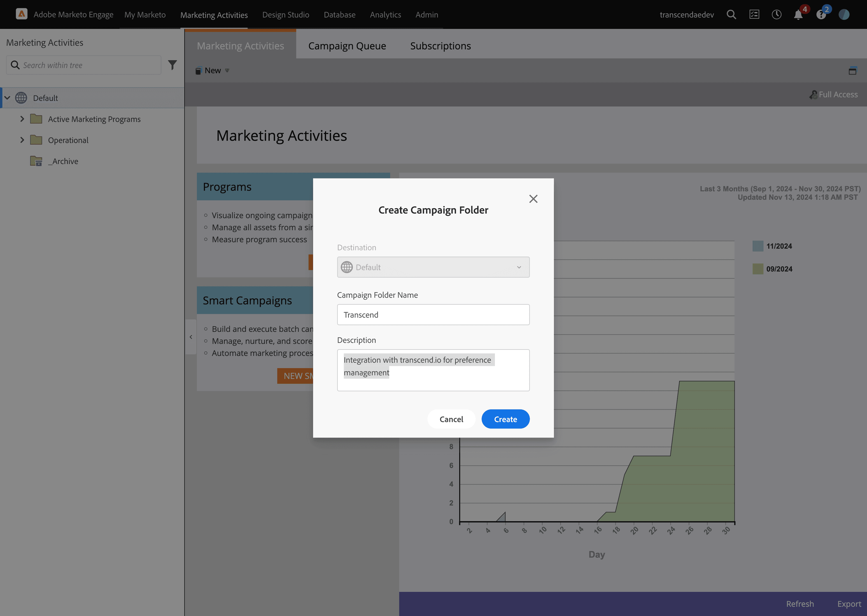This screenshot has width=867, height=616.
Task: Click the Cancel button
Action: [451, 419]
